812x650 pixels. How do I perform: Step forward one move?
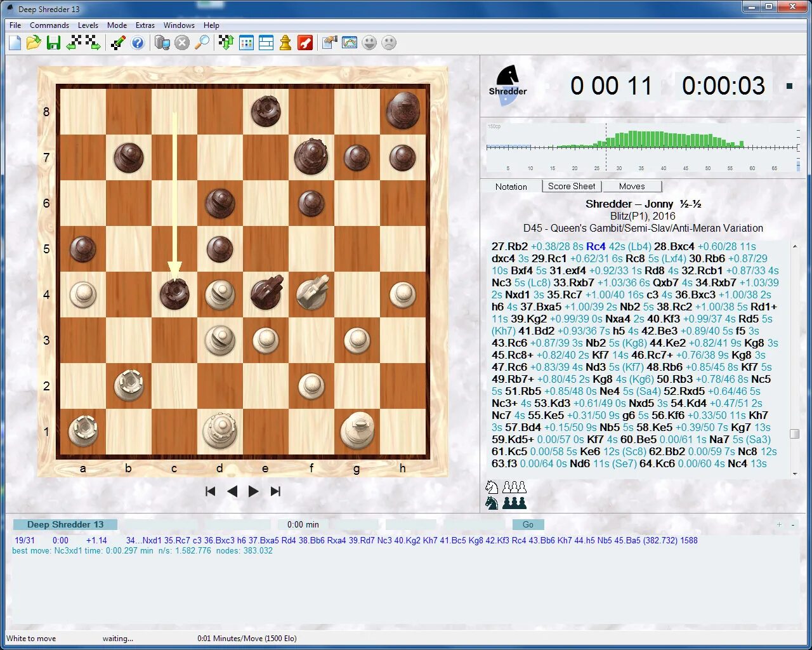[x=253, y=491]
